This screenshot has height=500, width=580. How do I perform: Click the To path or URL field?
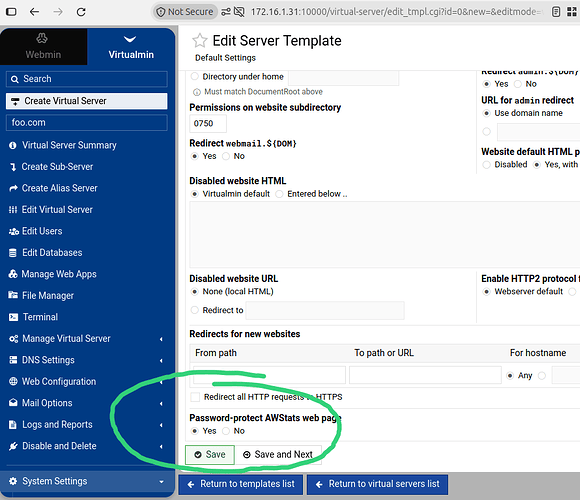pos(425,375)
